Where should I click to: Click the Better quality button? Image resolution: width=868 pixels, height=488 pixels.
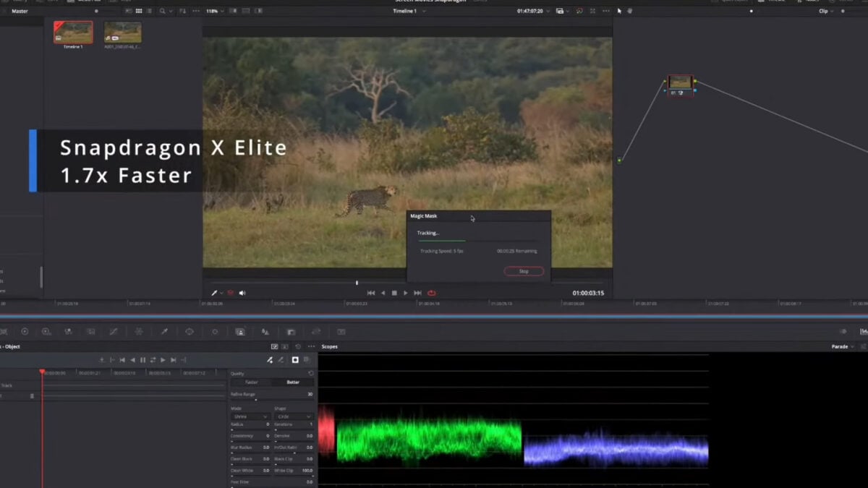[293, 382]
